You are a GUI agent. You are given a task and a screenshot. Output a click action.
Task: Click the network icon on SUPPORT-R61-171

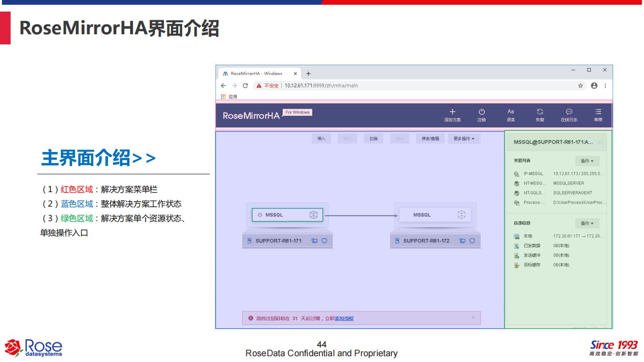[315, 241]
